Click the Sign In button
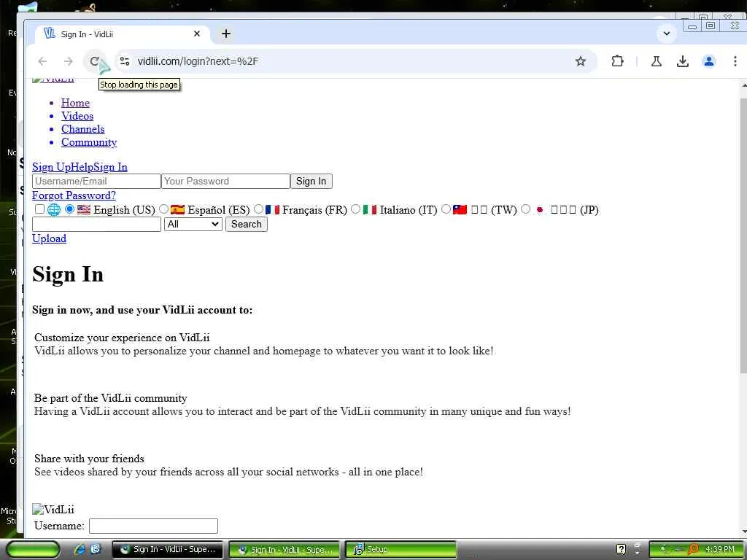 [311, 182]
